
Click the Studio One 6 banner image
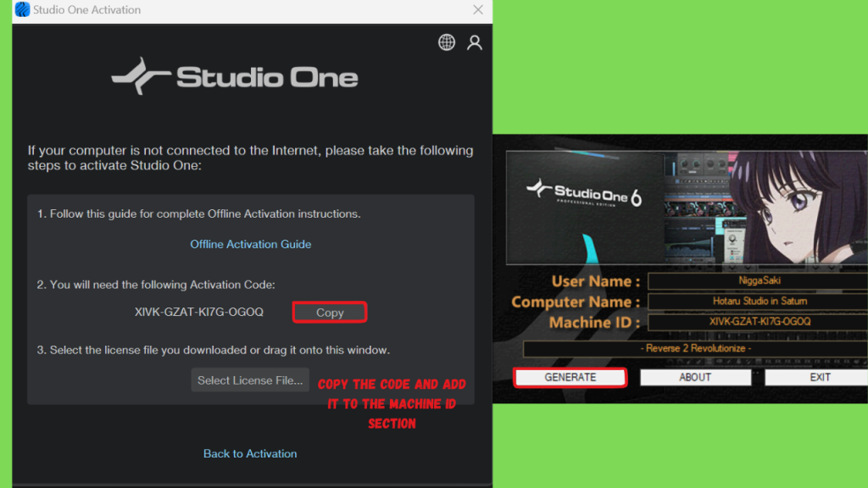tap(687, 208)
